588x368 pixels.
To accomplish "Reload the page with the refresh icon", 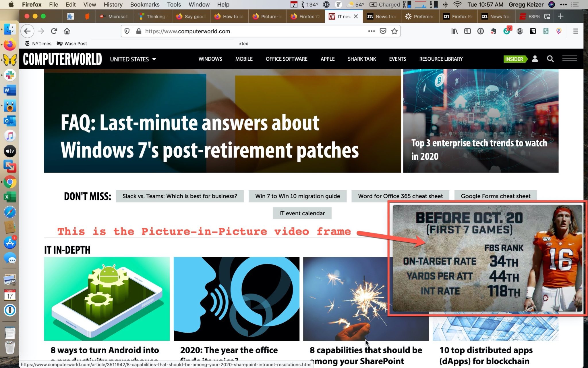I will point(54,31).
